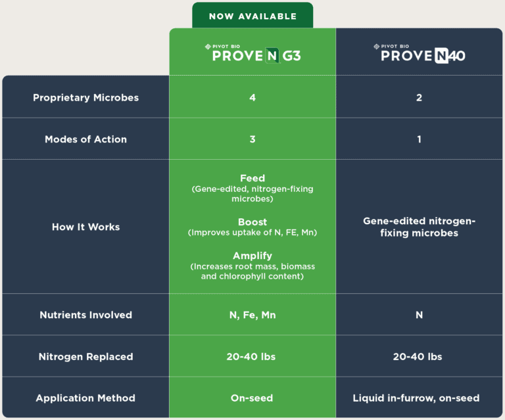
Task: Click the 'N, Fe, Mn' nutrients cell
Action: (x=252, y=315)
